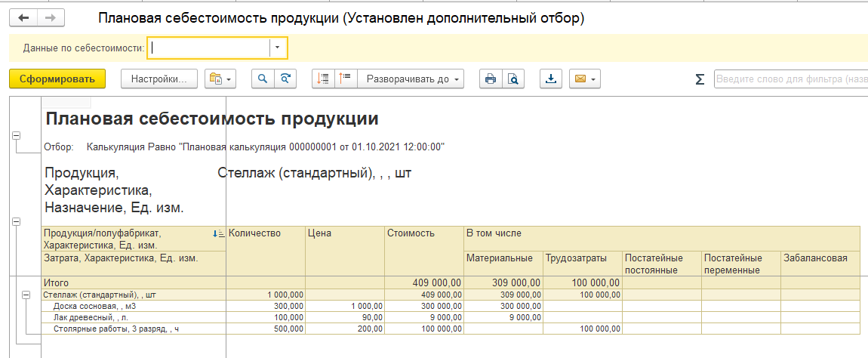Open the Данные по себестоимости dropdown arrow

click(x=278, y=48)
